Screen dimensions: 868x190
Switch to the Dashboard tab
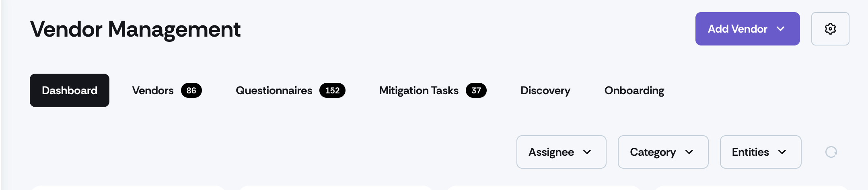coord(70,90)
